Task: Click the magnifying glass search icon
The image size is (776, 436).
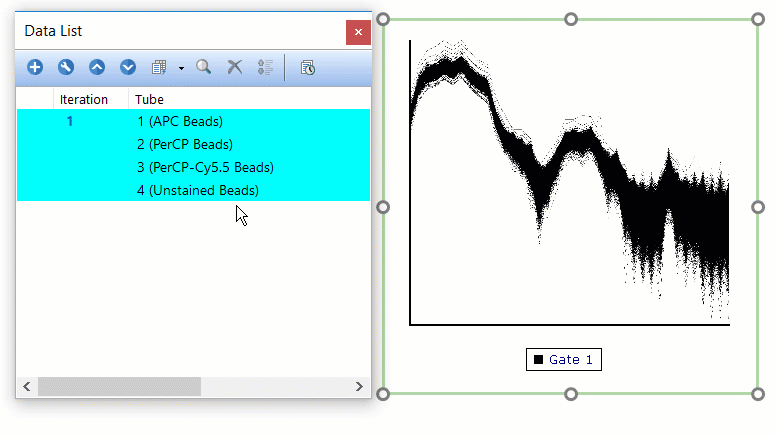Action: coord(204,68)
